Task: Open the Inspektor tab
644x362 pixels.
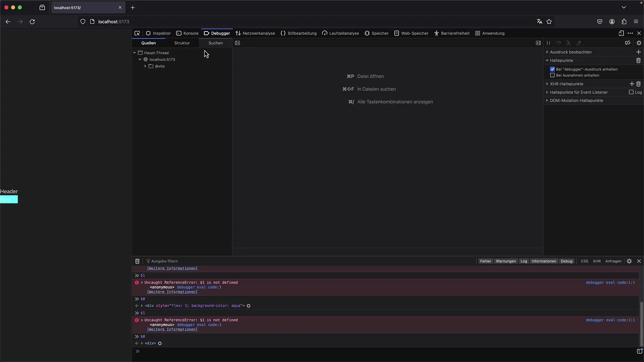Action: click(x=158, y=33)
